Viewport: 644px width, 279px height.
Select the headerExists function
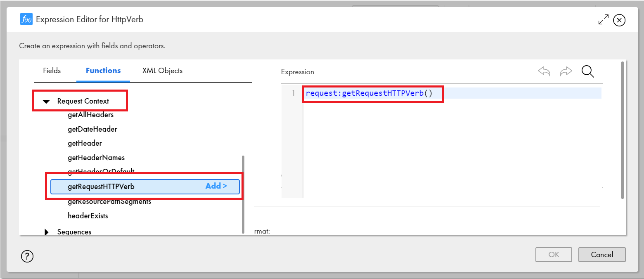(x=88, y=216)
